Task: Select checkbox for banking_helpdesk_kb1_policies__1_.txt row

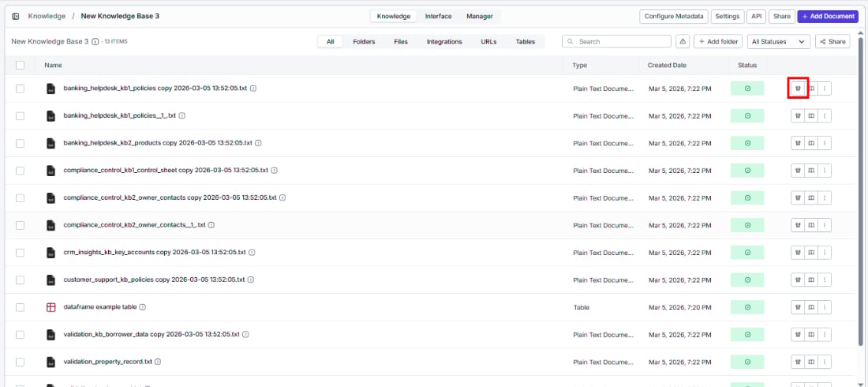Action: point(20,116)
